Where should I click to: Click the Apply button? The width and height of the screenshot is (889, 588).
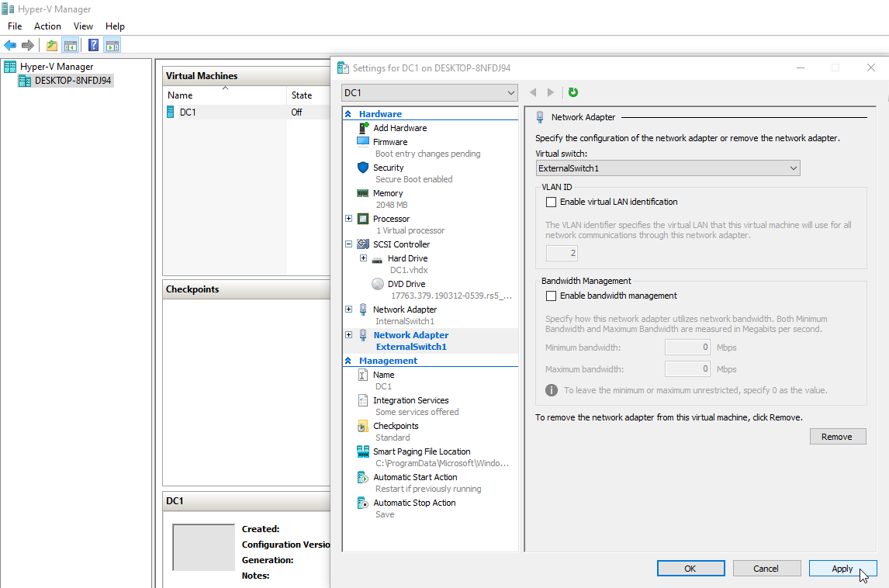[842, 568]
